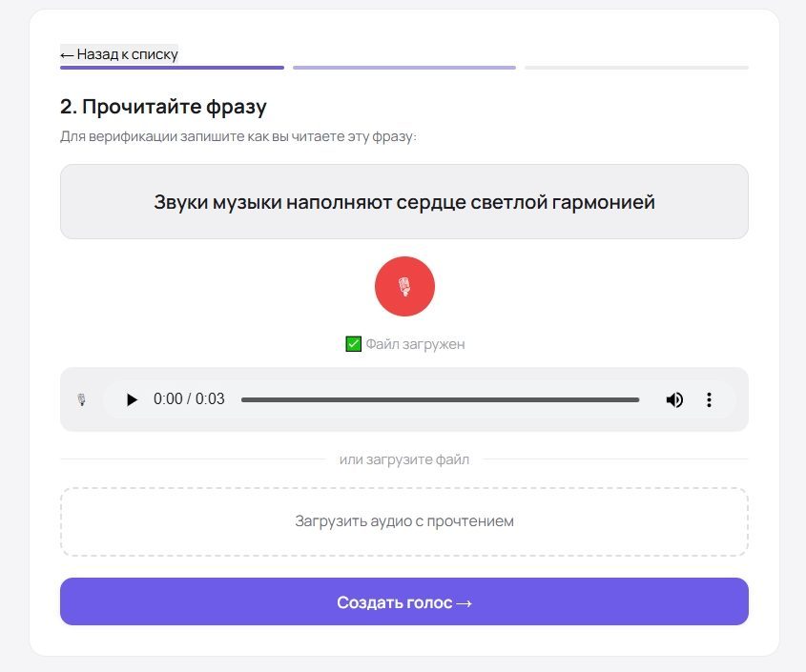This screenshot has height=672, width=806.
Task: Click the green check mark next to 'Файл загружен'
Action: 353,344
